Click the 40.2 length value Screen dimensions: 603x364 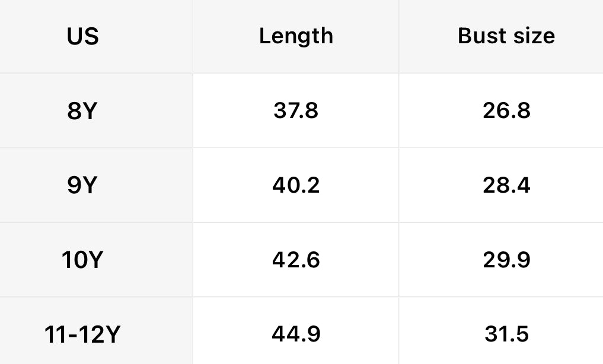296,186
